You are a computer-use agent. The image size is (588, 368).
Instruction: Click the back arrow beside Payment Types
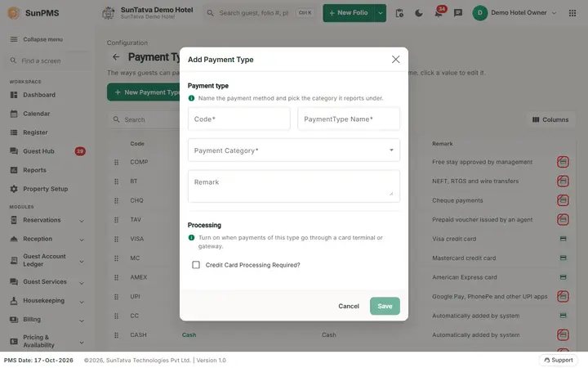(116, 57)
